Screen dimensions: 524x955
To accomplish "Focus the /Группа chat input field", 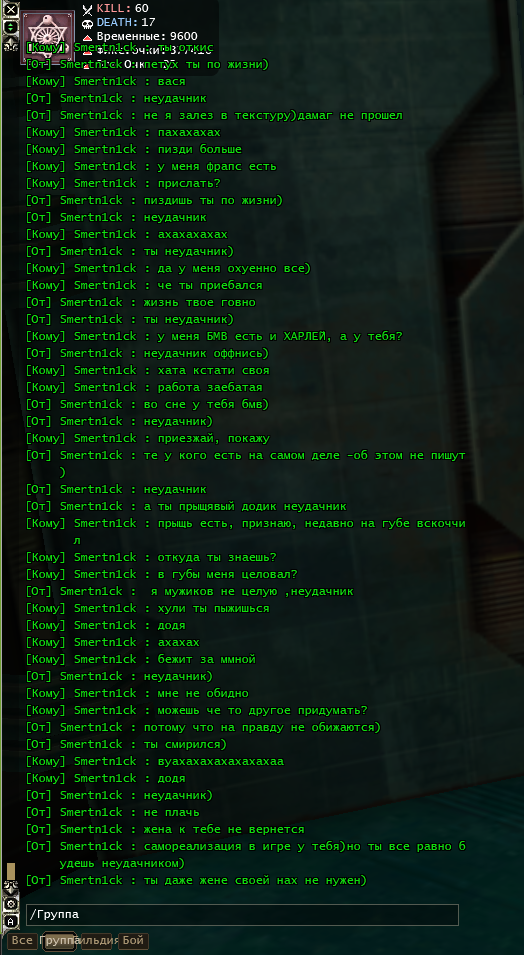I will tap(242, 915).
